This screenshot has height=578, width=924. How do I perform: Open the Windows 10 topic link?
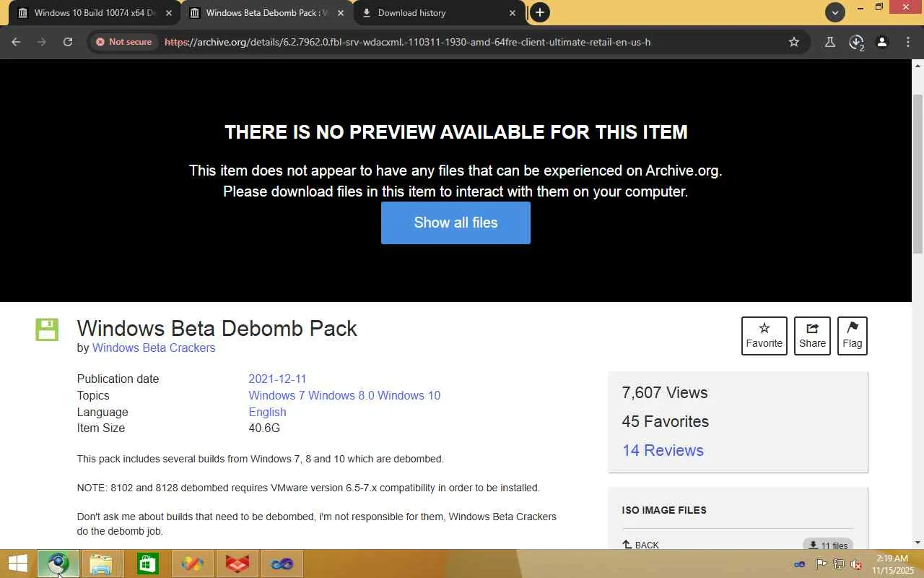(409, 395)
